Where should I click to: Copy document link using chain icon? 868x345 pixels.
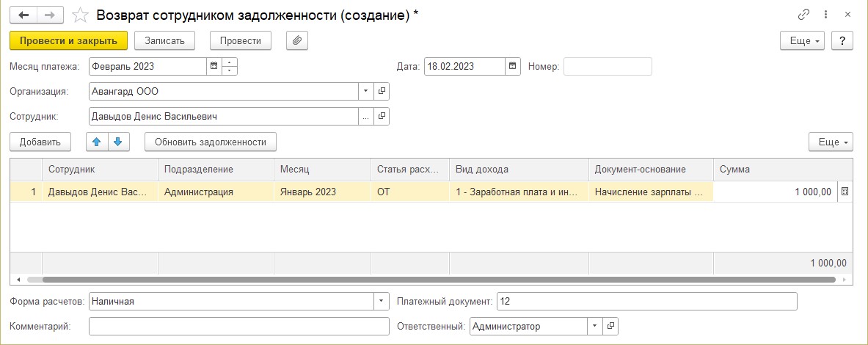(803, 15)
